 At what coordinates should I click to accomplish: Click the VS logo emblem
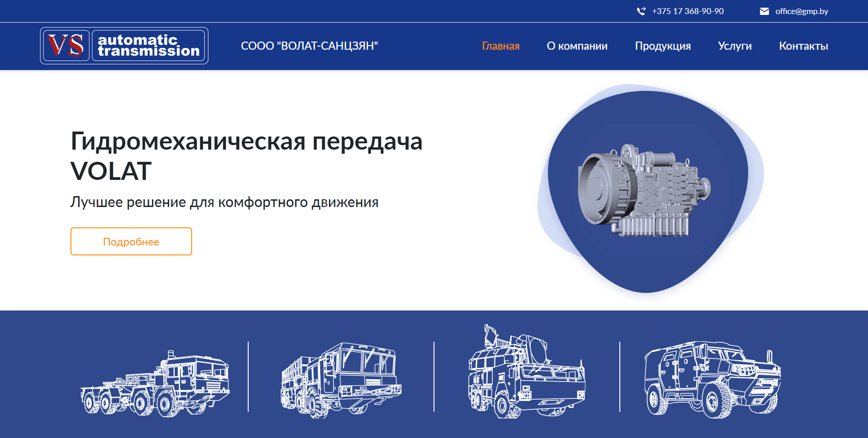pos(66,46)
